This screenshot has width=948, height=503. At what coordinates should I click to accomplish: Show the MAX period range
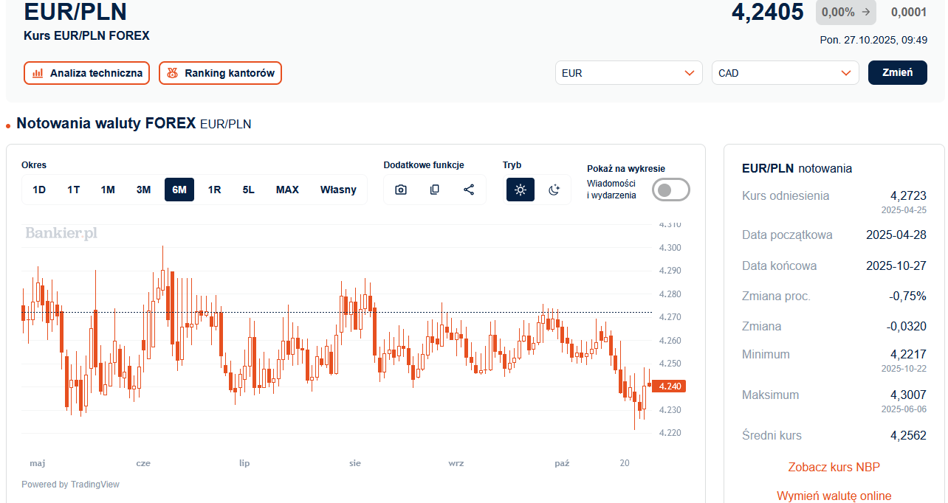pyautogui.click(x=287, y=190)
